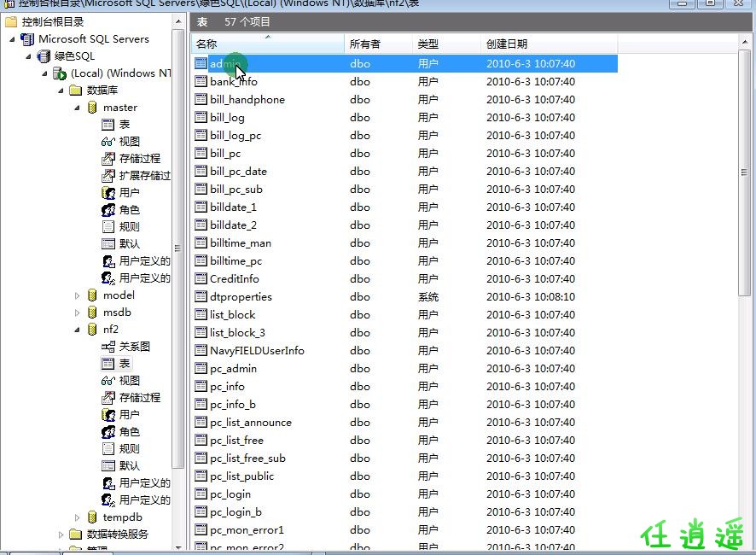Click the 2010-6-3 10:08:10 date cell
756x555 pixels.
(531, 297)
